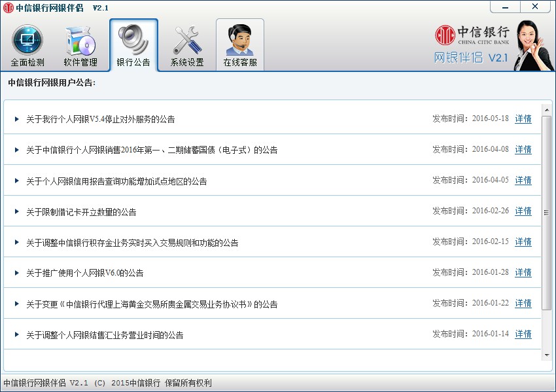The image size is (556, 392).
Task: Click the 发布时间 2016-02-26 date text
Action: 470,211
